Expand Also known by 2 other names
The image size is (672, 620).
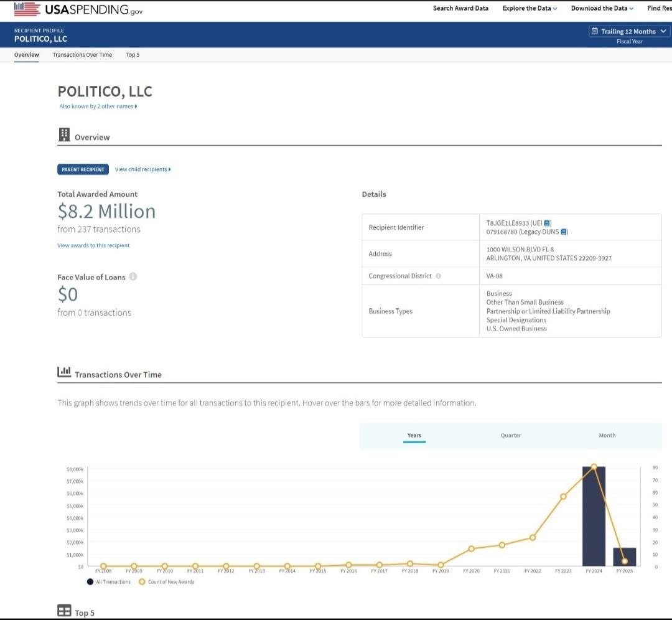(x=98, y=106)
